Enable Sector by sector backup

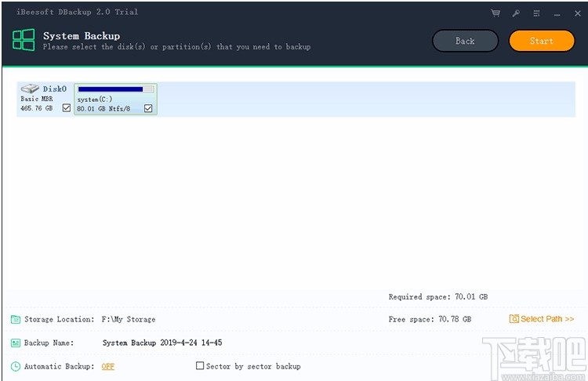(x=200, y=365)
